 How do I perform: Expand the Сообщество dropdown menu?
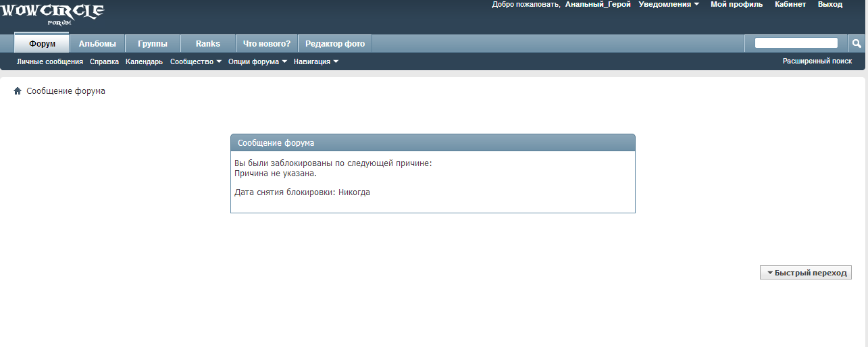click(196, 61)
